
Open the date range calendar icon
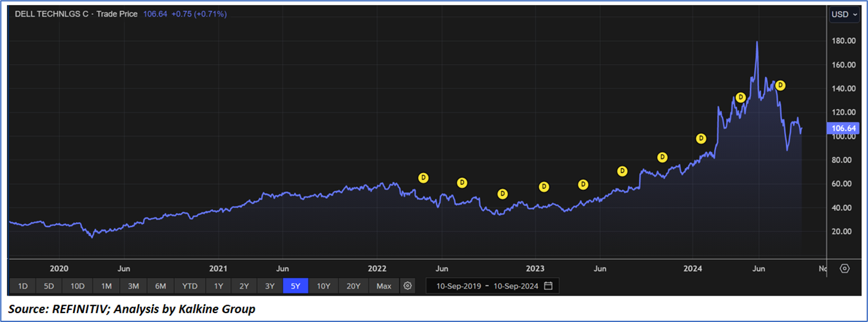[548, 285]
